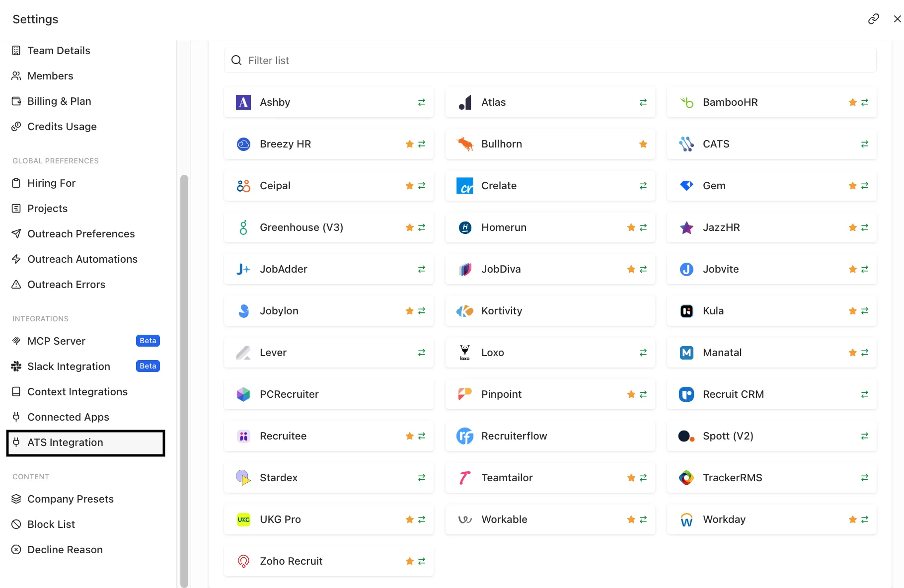Click the Breezy HR cloud logo
This screenshot has height=588, width=904.
243,144
